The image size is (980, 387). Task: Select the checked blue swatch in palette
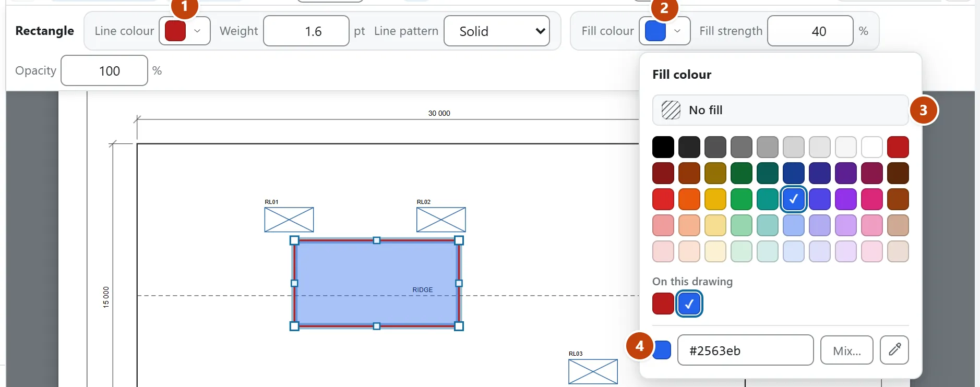click(794, 199)
